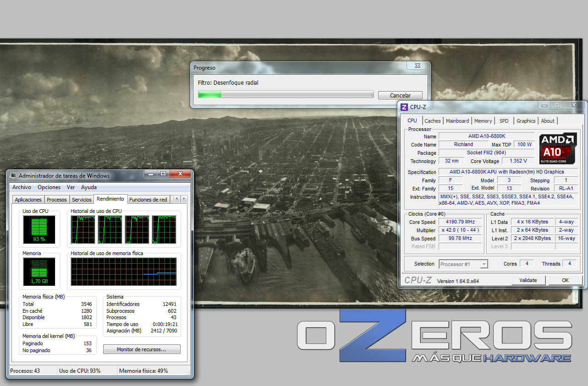
Task: Open the Caches tab in CPU-Z
Action: click(432, 121)
